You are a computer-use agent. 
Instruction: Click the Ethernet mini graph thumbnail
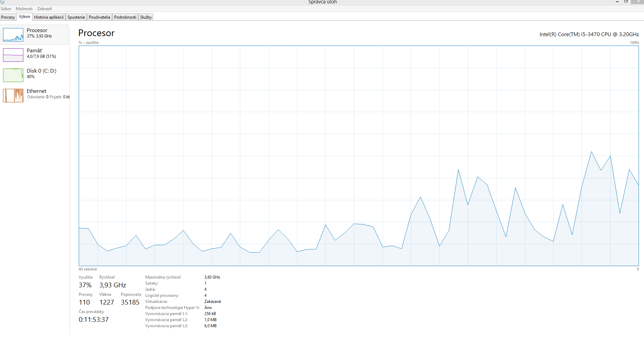pyautogui.click(x=13, y=96)
